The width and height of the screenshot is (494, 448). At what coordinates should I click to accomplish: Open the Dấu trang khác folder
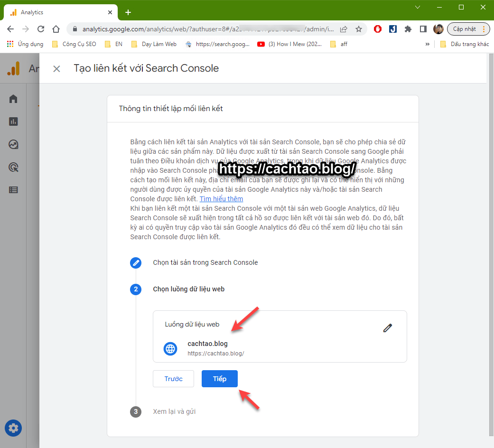[x=465, y=44]
